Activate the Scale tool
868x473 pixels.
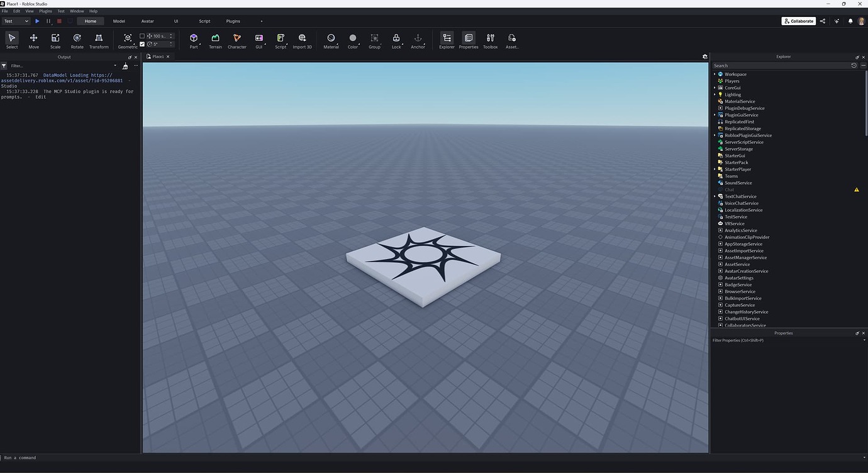click(x=55, y=41)
